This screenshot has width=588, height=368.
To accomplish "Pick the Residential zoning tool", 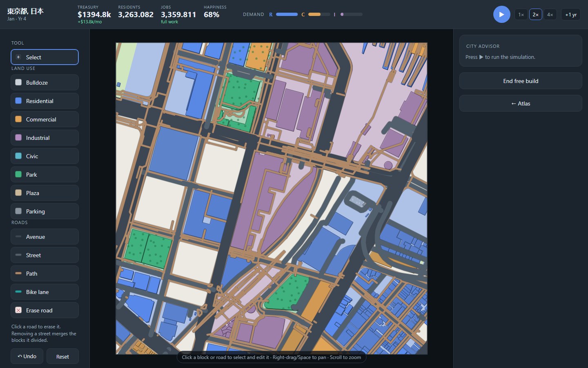I will coord(45,101).
